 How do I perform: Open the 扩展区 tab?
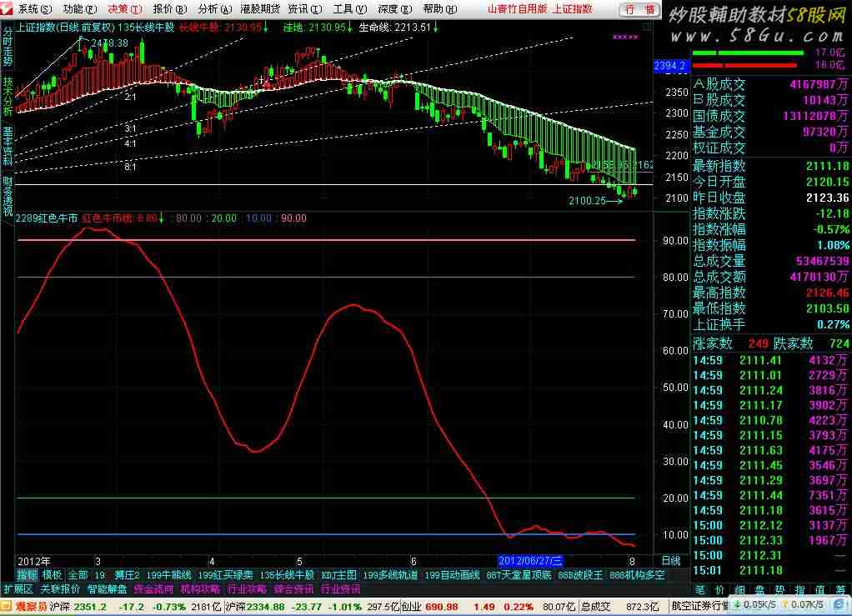click(x=18, y=589)
